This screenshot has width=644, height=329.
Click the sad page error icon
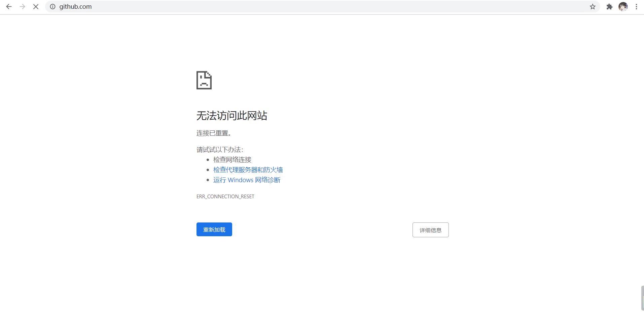coord(204,80)
